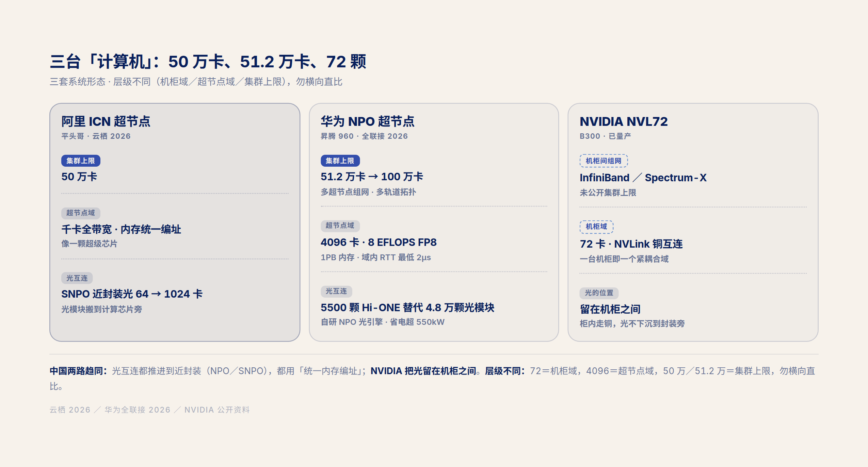Click the 50 万卡 value
Screen dimensions: 868x467
click(x=79, y=177)
